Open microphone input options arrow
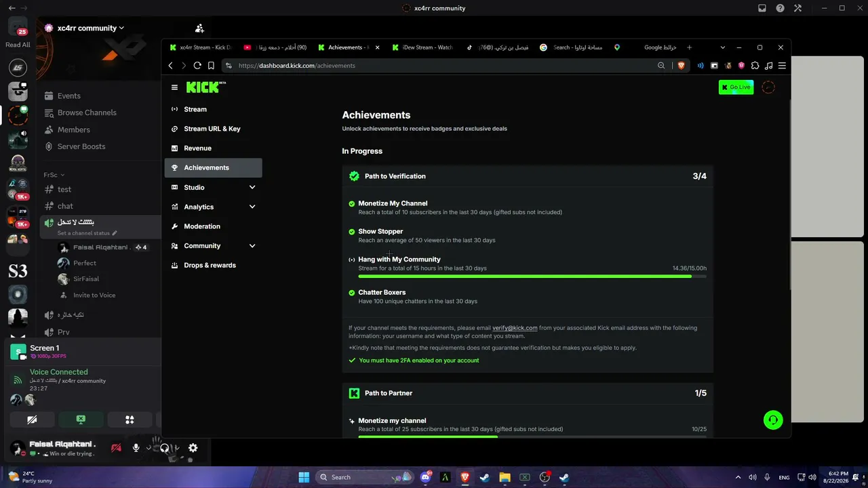The width and height of the screenshot is (868, 488). click(x=148, y=448)
